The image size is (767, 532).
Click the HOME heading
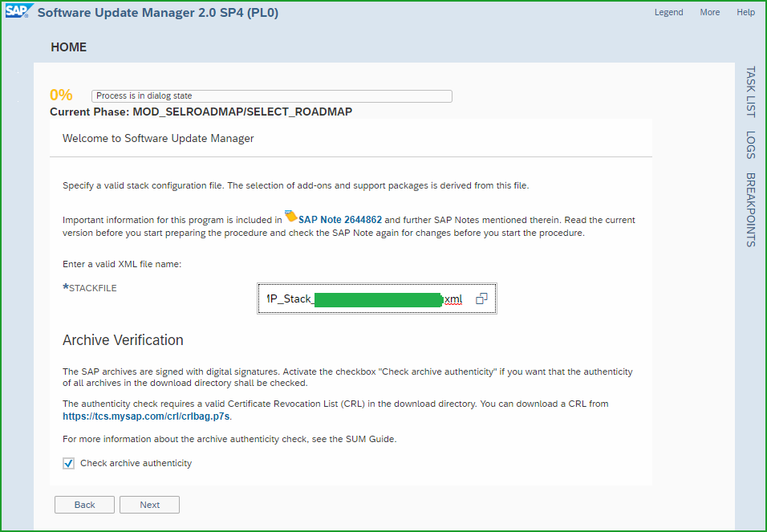pyautogui.click(x=68, y=47)
